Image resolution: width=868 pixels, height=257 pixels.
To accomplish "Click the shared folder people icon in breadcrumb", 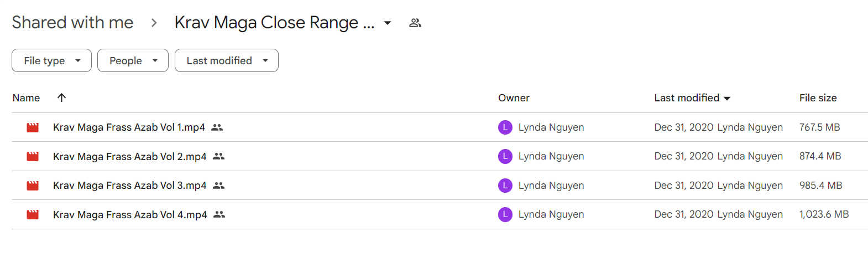I will (415, 23).
